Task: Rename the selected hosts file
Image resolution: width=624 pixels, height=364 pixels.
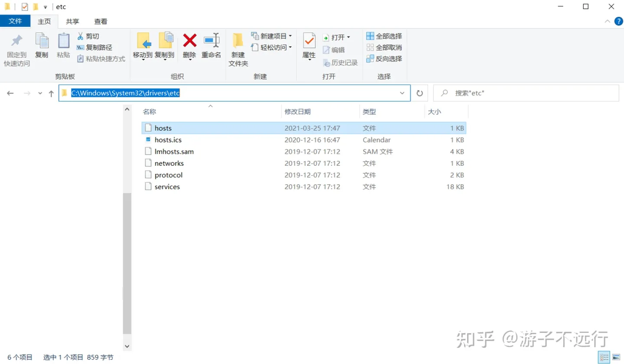Action: point(211,45)
